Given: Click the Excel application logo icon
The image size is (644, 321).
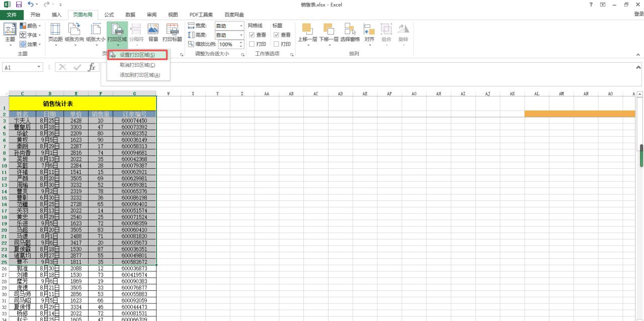Looking at the screenshot, I should 7,5.
